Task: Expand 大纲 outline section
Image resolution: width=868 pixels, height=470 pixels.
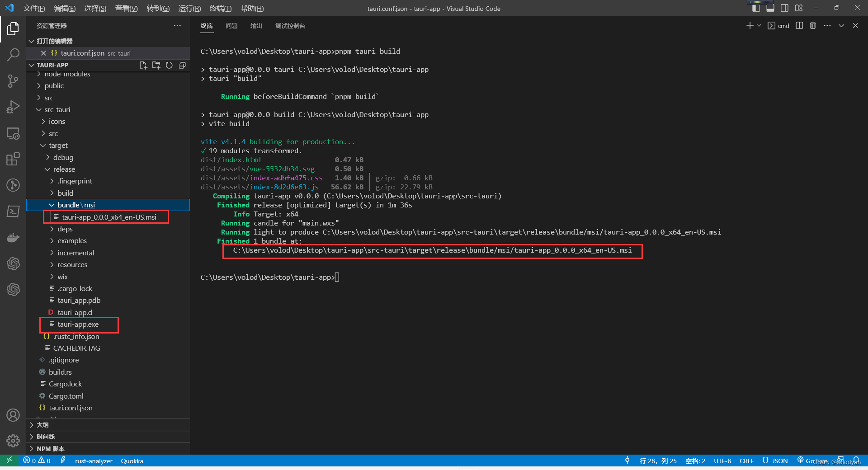Action: pyautogui.click(x=108, y=425)
